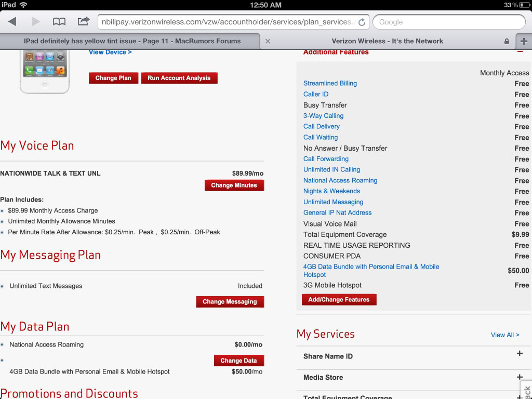Click REAL TIME USAGE REPORTING text
This screenshot has height=399, width=532.
(x=356, y=245)
